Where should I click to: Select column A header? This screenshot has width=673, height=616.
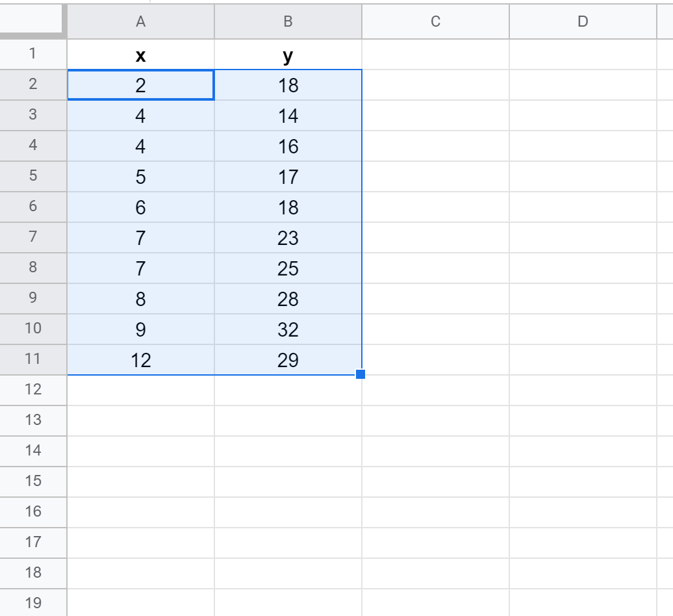(140, 21)
